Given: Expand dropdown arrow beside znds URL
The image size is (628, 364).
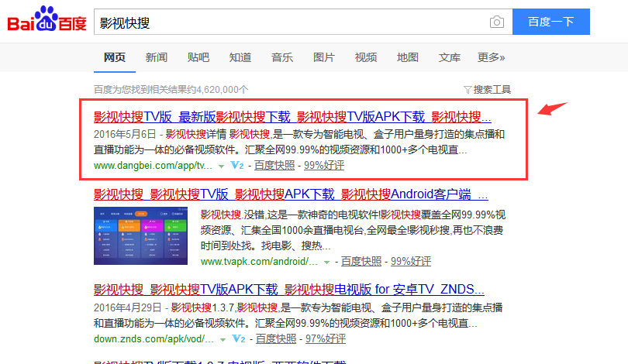Looking at the screenshot, I should pos(223,340).
